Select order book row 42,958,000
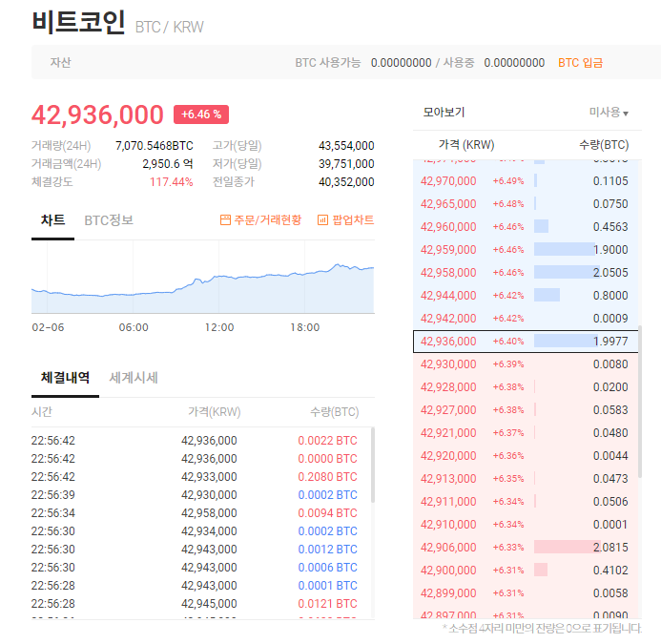 [525, 273]
